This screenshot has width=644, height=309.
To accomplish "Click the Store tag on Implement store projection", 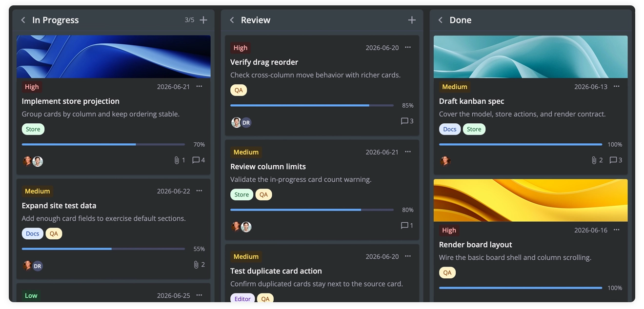I will coord(33,129).
